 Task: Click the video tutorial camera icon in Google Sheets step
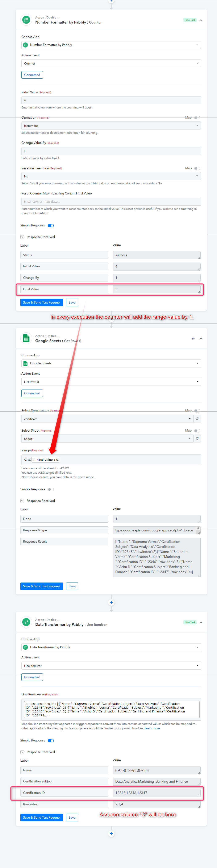pos(193,339)
